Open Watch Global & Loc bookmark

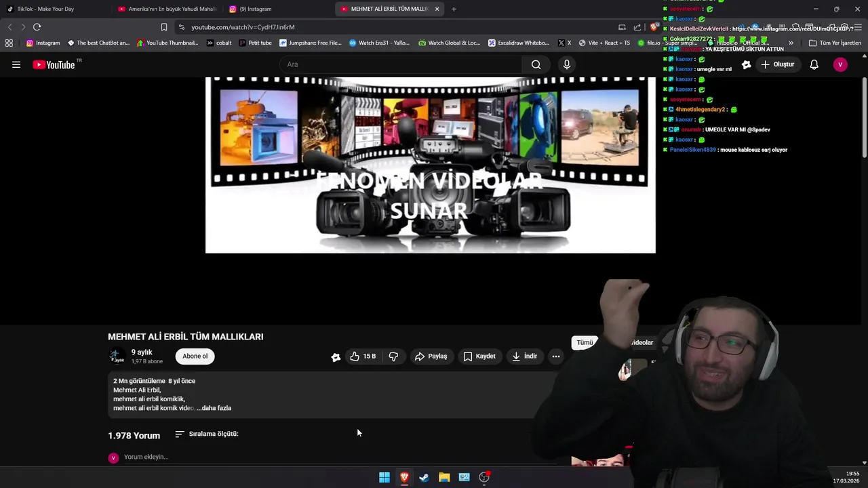click(x=449, y=43)
